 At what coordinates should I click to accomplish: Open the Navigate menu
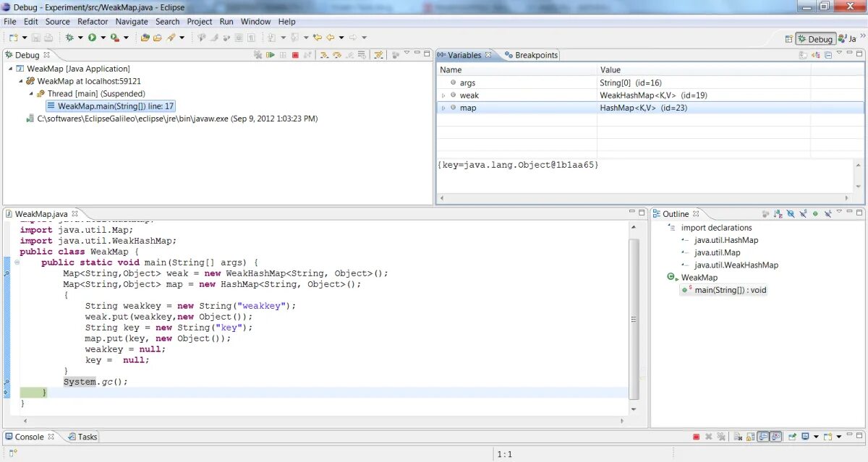[x=132, y=22]
